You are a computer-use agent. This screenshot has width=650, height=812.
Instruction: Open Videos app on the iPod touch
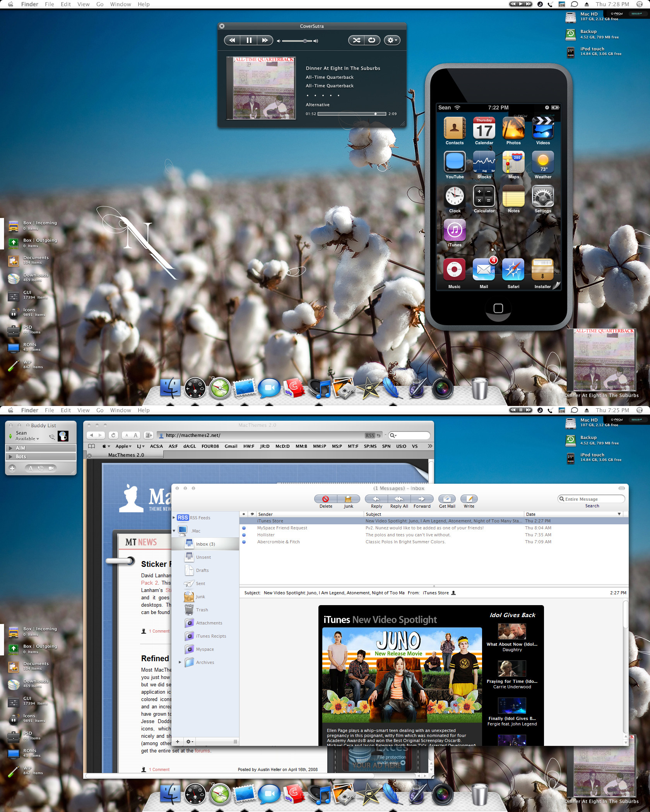[x=543, y=128]
